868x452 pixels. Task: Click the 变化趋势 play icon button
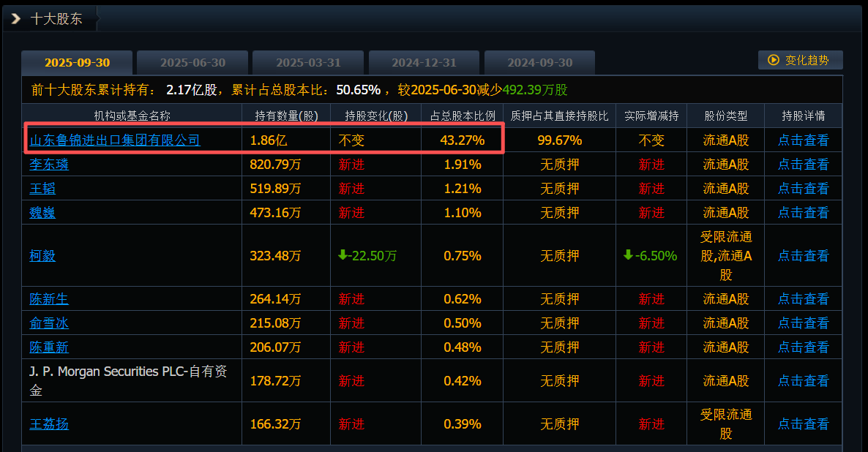tap(800, 60)
